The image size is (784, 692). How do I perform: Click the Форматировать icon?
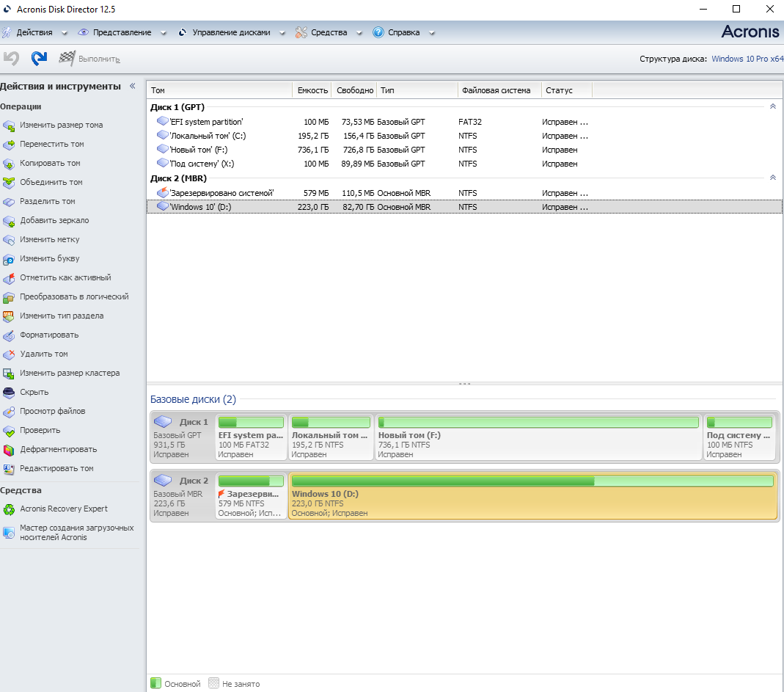[x=9, y=335]
